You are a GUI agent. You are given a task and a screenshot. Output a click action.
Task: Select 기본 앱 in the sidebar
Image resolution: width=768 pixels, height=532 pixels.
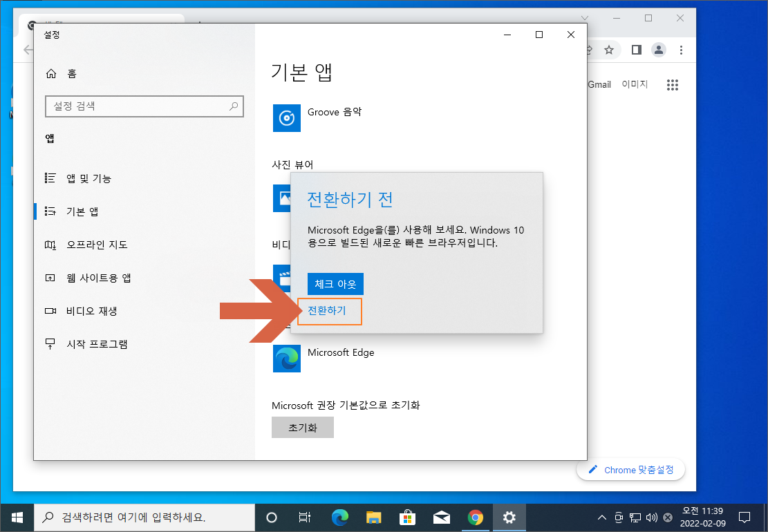point(82,211)
